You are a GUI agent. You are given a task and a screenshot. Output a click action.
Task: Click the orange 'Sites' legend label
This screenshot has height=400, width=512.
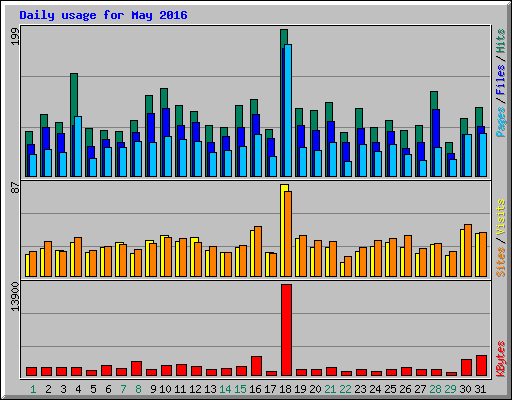pyautogui.click(x=500, y=262)
